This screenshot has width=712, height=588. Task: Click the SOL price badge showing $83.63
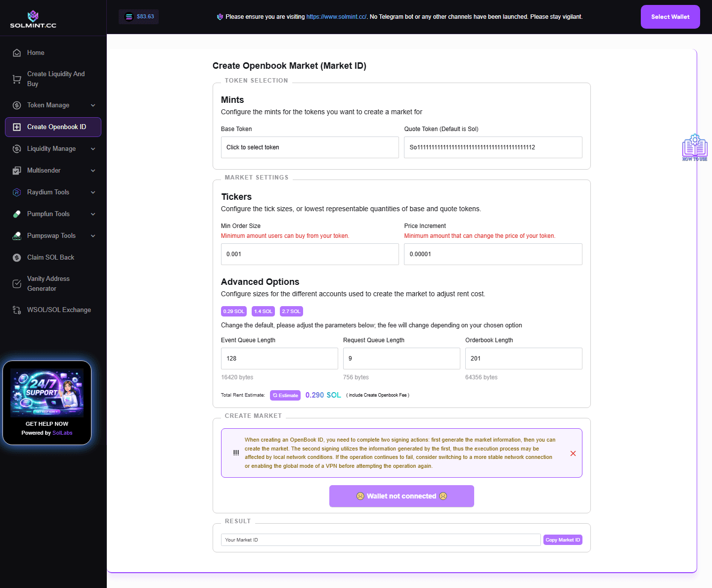coord(138,16)
